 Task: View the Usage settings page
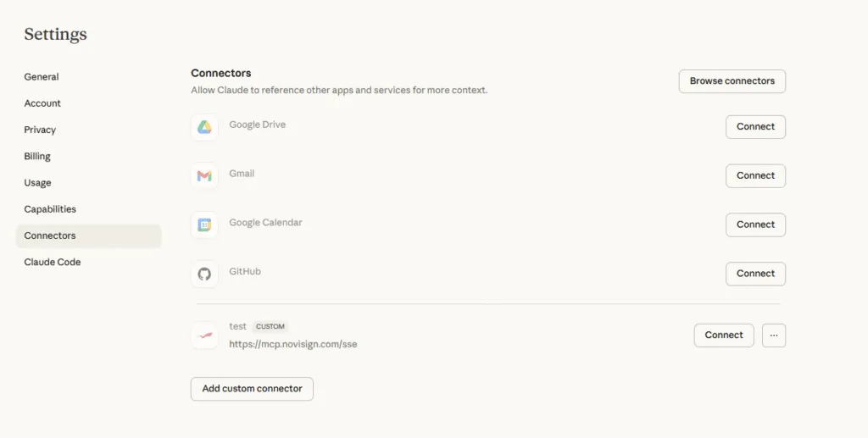tap(37, 183)
